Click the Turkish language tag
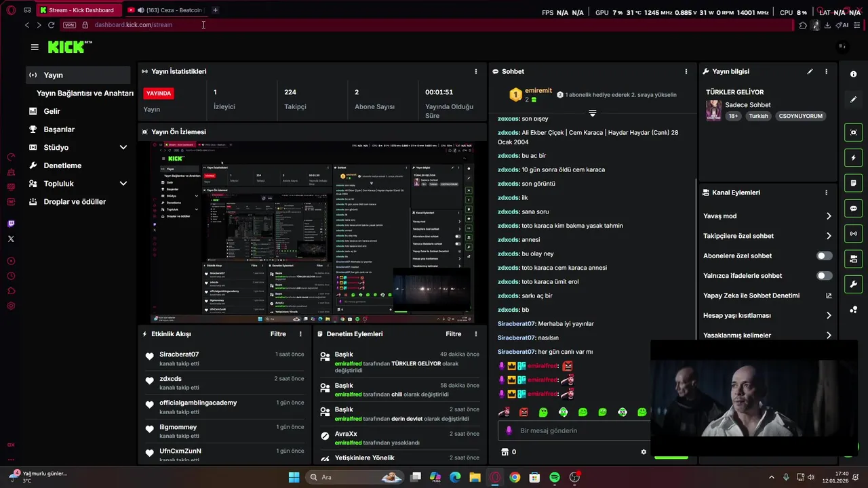 759,116
